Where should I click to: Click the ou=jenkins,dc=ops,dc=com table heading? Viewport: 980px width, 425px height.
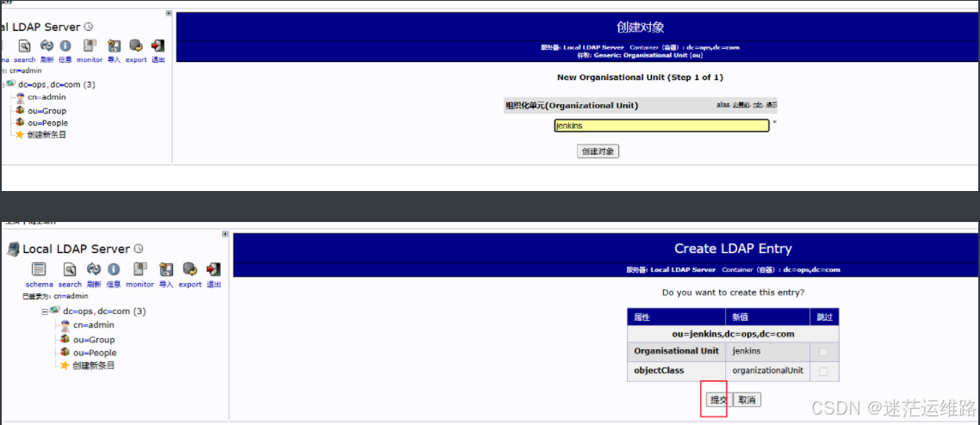click(x=733, y=334)
